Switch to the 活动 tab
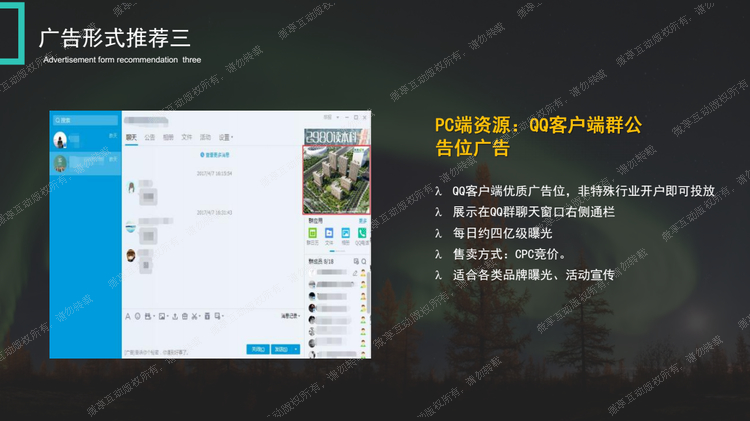This screenshot has height=421, width=750. [x=205, y=137]
